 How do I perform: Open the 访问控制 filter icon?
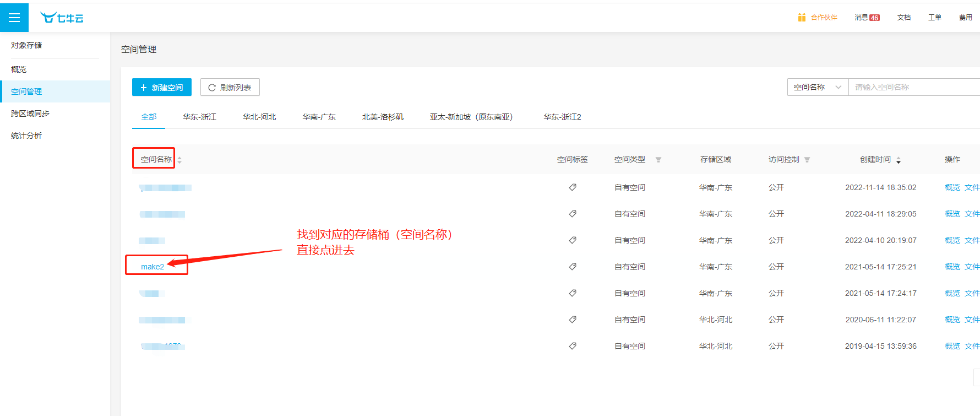pyautogui.click(x=807, y=160)
